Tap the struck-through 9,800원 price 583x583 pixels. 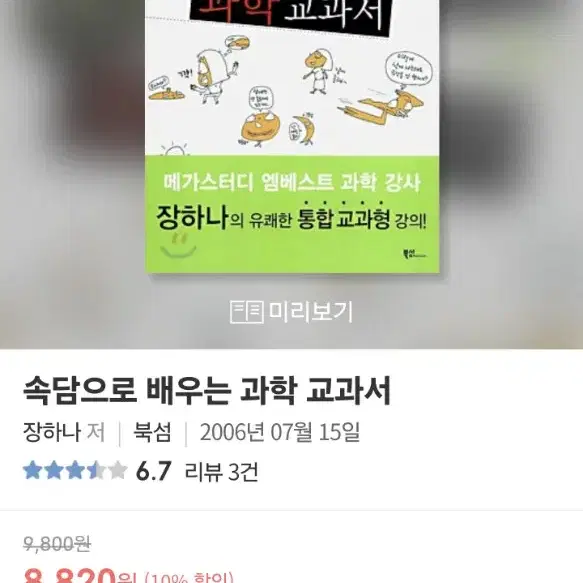pos(57,544)
